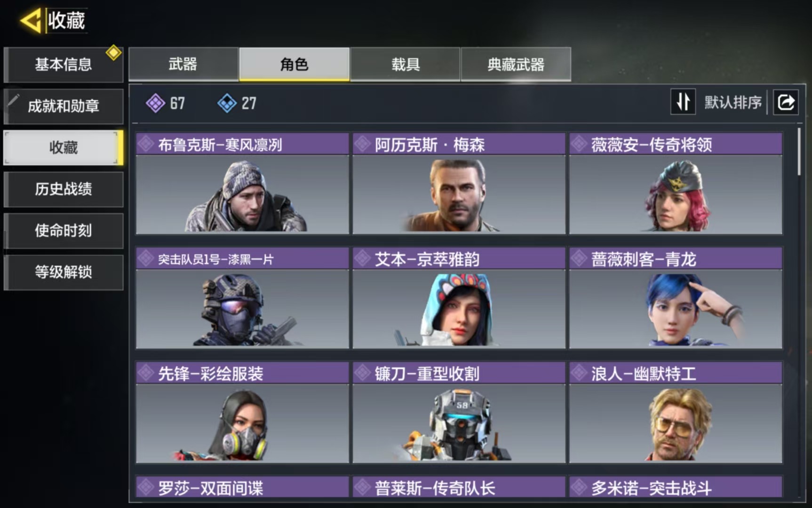Select the 阿历克斯·梅森 character card
This screenshot has height=508, width=812.
click(459, 183)
